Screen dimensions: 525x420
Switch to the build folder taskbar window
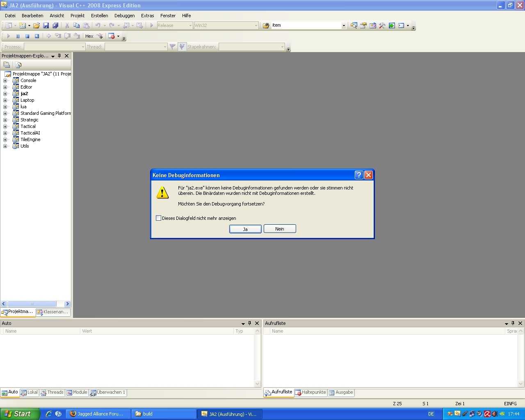click(164, 414)
